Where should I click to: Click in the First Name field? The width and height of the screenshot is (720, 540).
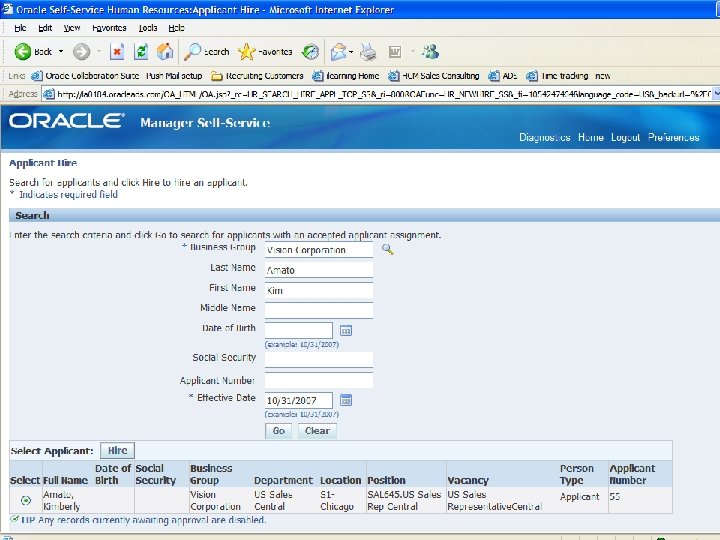[319, 290]
